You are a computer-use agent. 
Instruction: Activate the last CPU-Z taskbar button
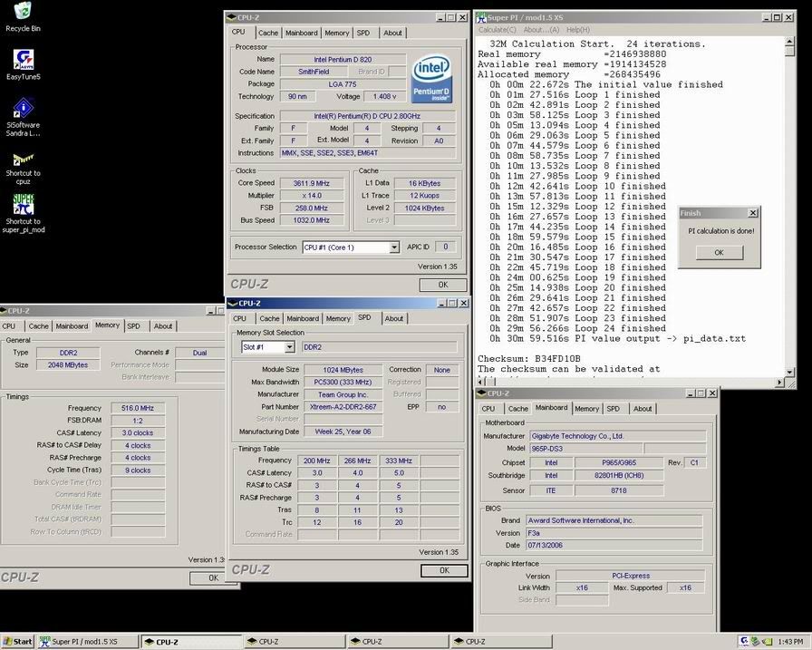[x=501, y=641]
